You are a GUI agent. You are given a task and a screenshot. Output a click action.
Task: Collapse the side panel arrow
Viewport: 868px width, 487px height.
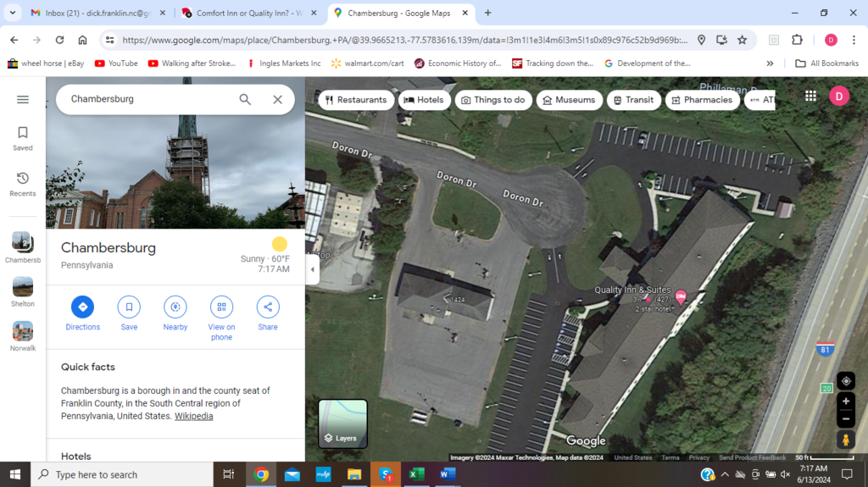312,269
